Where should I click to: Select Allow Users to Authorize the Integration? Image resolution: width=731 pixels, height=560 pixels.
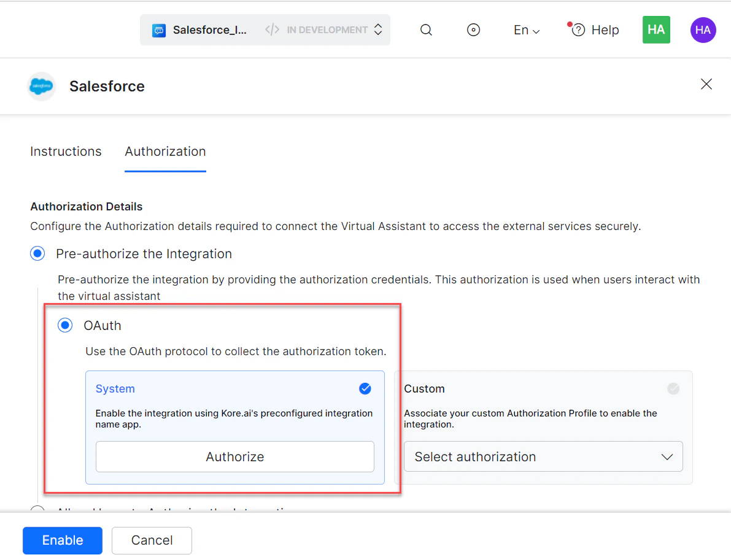pos(37,511)
